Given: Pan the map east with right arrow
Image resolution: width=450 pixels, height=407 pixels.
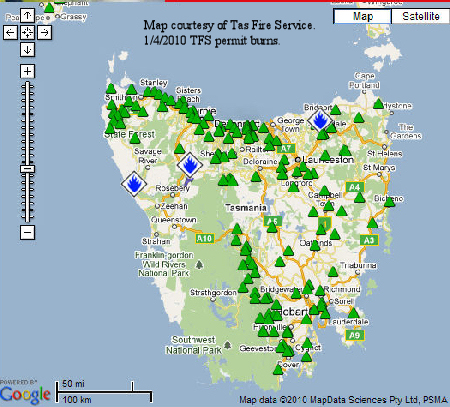Looking at the screenshot, I should coord(44,33).
